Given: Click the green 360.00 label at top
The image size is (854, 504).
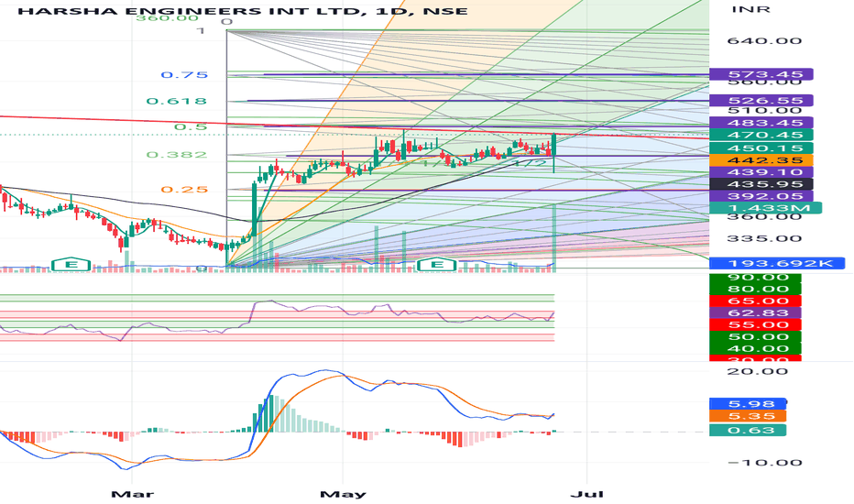Looking at the screenshot, I should 167,18.
